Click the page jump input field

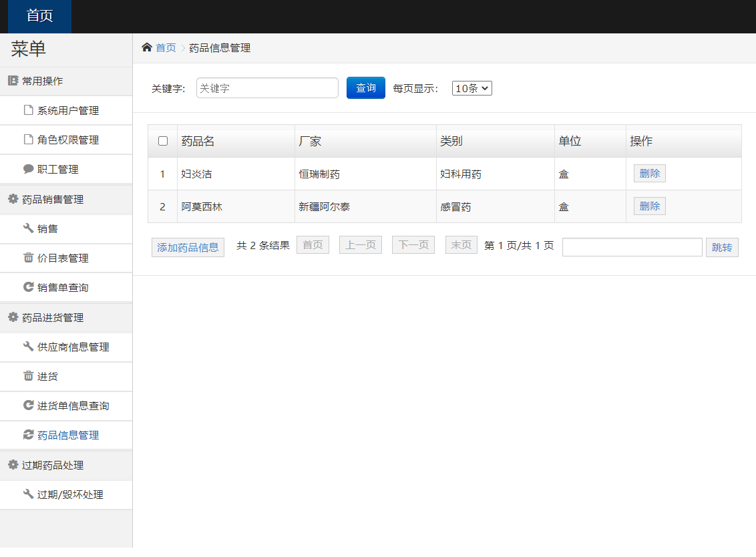pos(631,247)
